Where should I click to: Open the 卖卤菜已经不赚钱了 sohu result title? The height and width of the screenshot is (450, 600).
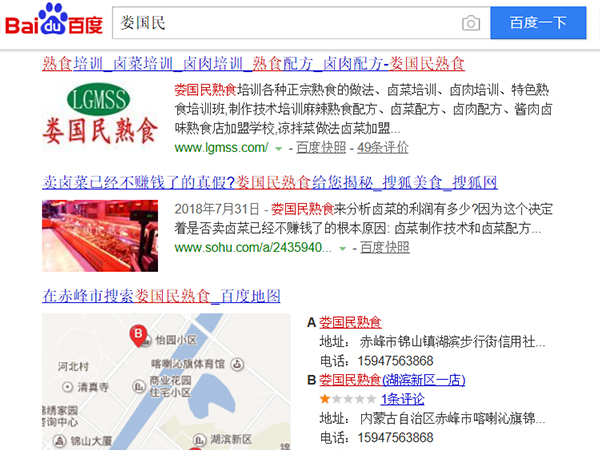click(x=270, y=183)
